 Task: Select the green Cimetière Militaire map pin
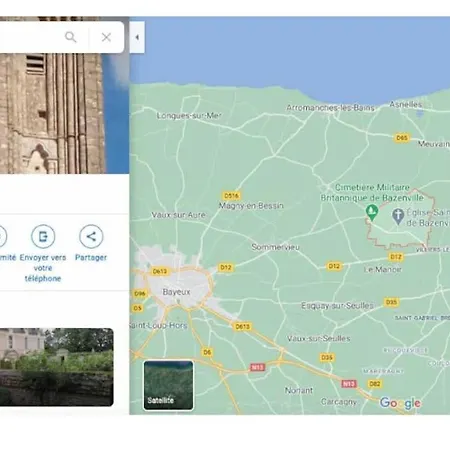coord(372,213)
